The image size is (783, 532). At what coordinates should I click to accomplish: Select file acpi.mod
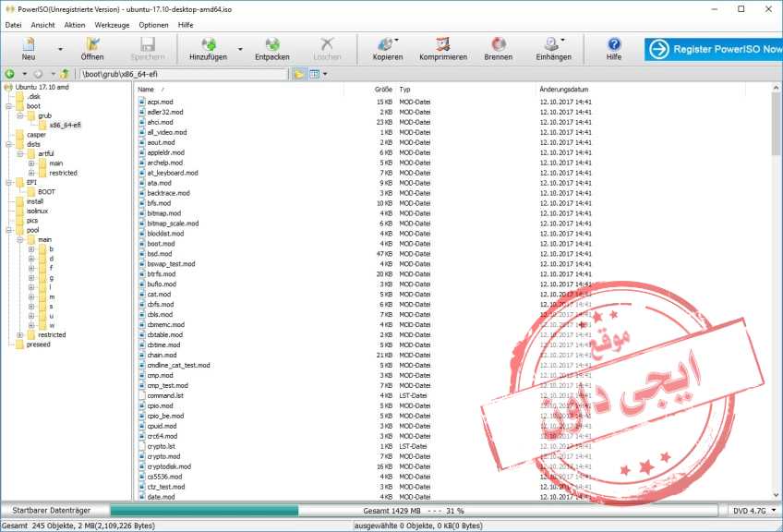[160, 102]
